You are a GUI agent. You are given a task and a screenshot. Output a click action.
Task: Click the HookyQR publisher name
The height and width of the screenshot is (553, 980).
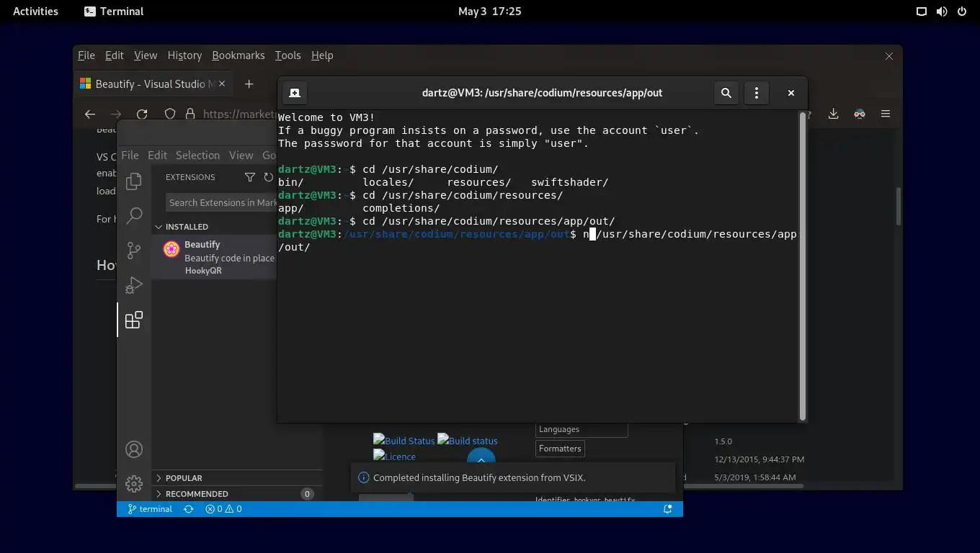[x=203, y=271]
